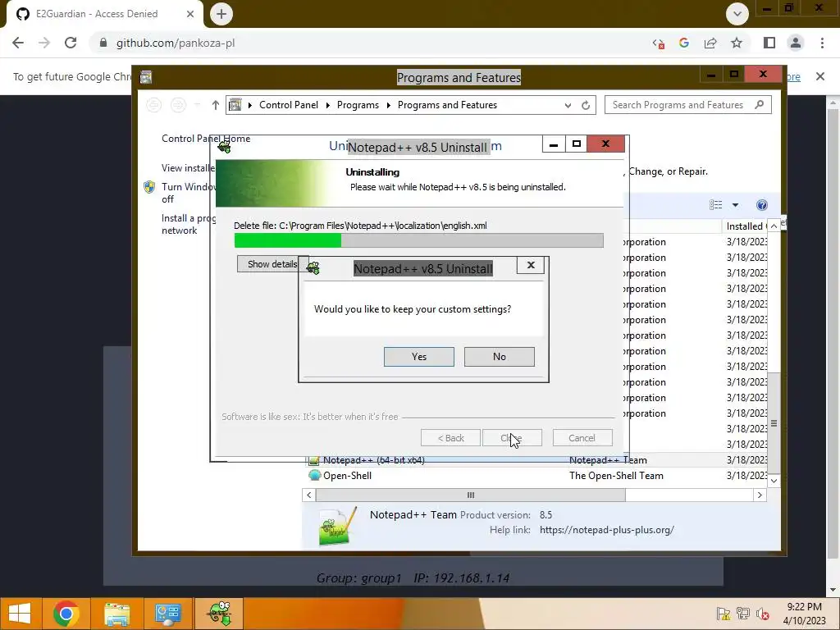This screenshot has width=840, height=630.
Task: Open a new Chrome tab
Action: point(221,14)
